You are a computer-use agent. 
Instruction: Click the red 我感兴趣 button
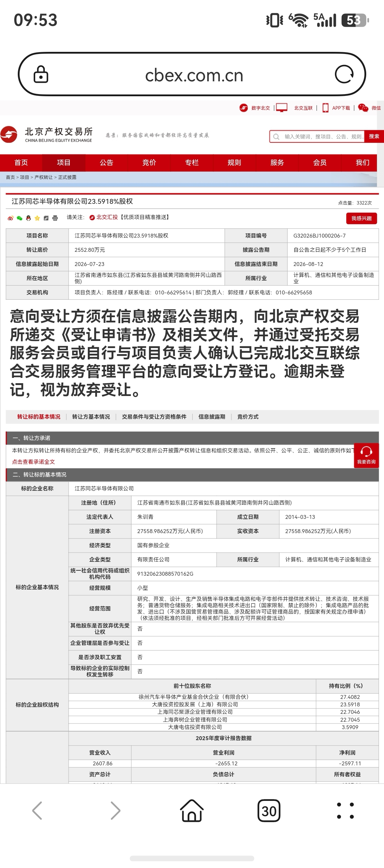point(362,218)
